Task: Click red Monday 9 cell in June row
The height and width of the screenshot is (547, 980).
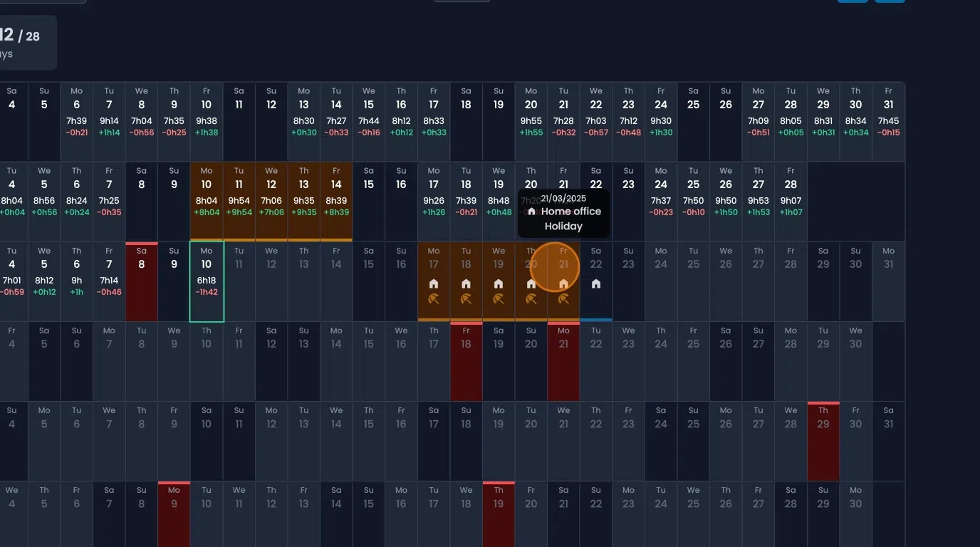Action: tap(174, 515)
